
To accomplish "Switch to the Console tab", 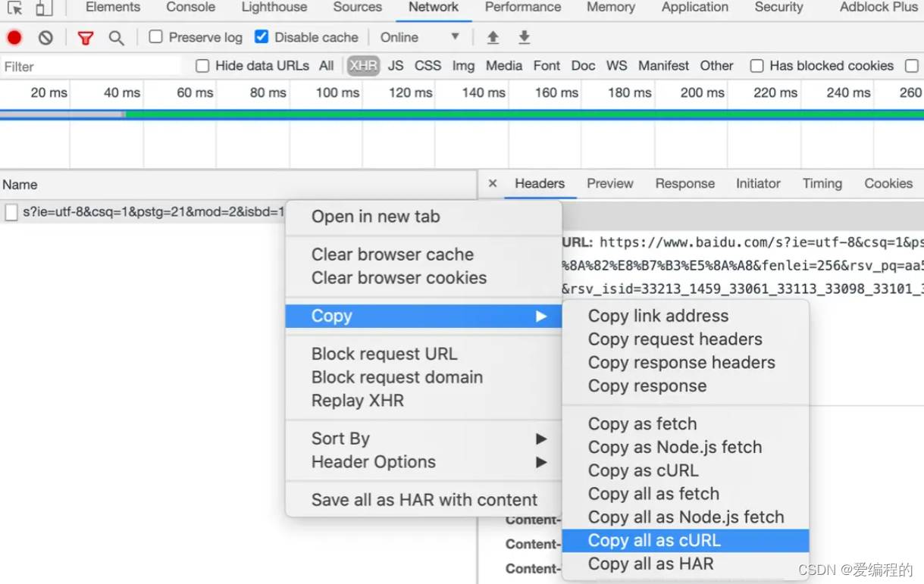I will 191,8.
